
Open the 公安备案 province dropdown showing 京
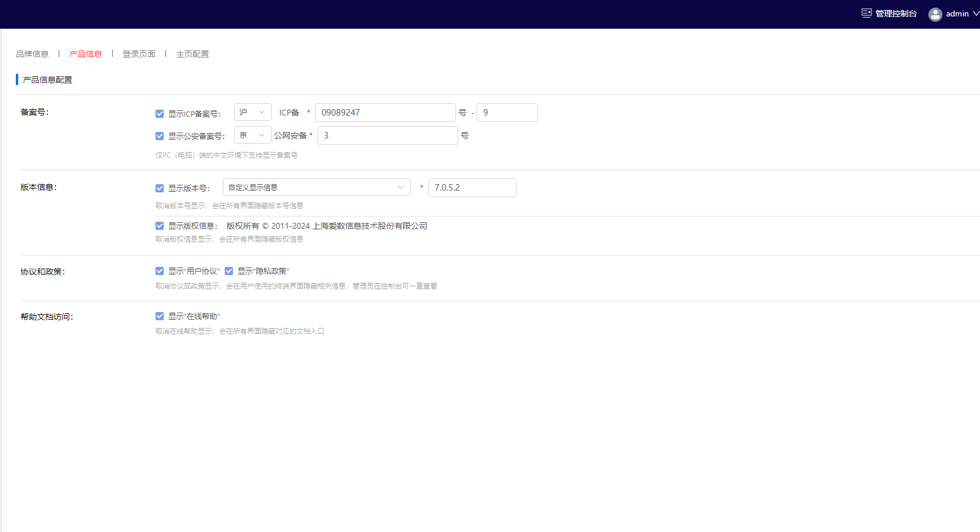click(x=252, y=134)
